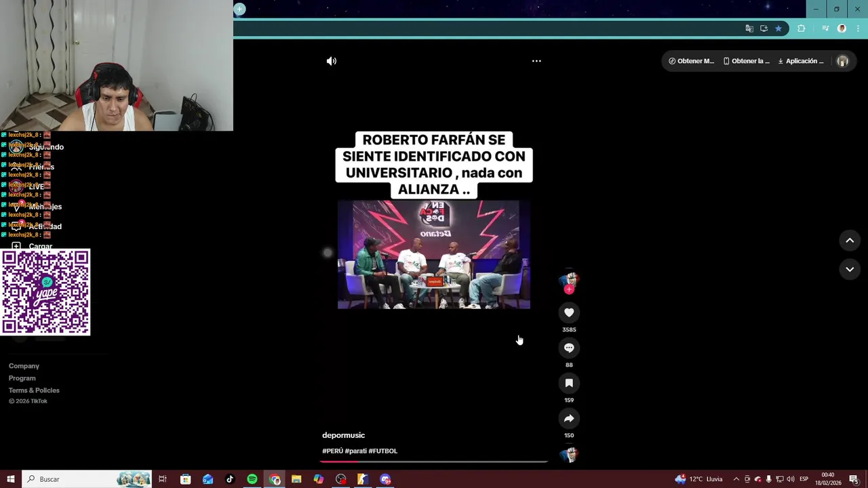868x488 pixels.
Task: Expand the Terms & Policies footer section
Action: click(34, 390)
